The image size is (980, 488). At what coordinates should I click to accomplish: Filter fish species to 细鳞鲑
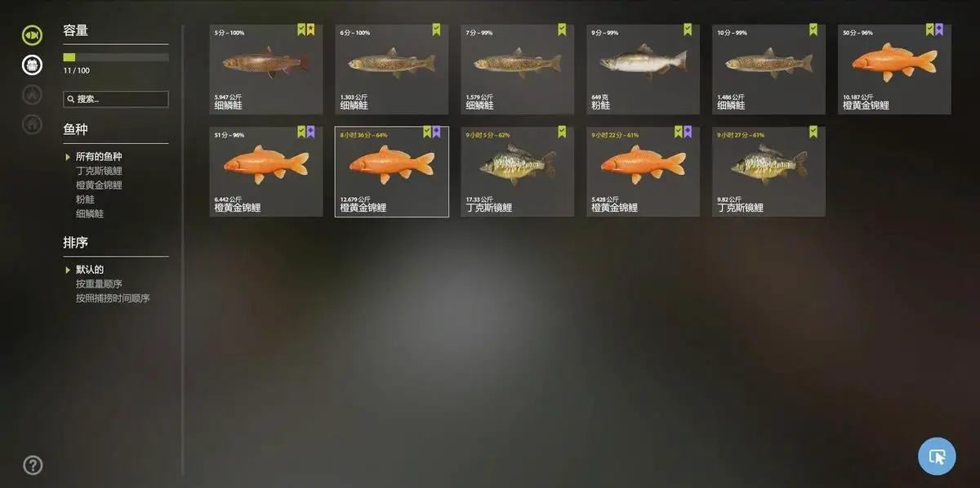(x=90, y=213)
